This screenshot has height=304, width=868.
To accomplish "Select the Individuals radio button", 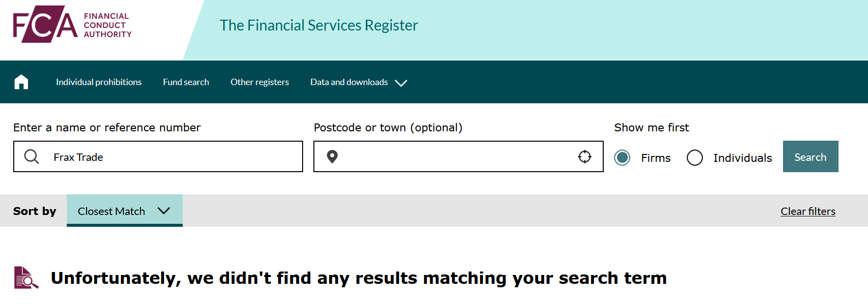I will [x=695, y=157].
